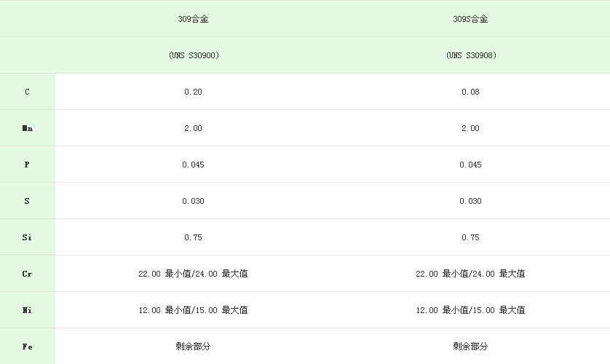Click the 309合金 Cr range cell
The image size is (610, 364).
pyautogui.click(x=193, y=274)
